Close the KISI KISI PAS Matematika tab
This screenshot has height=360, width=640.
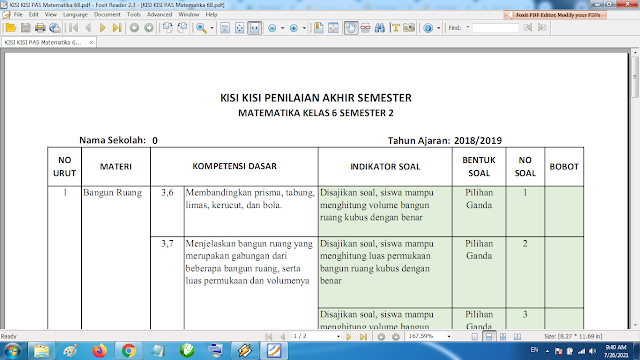coord(91,42)
